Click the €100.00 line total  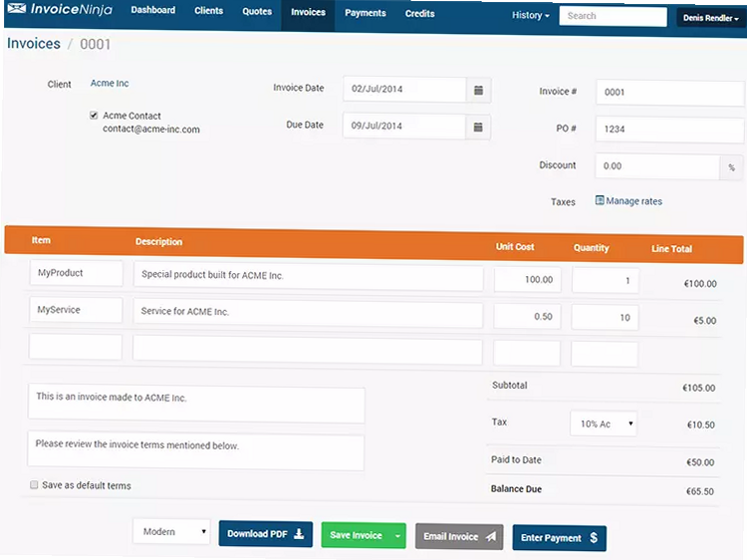[700, 284]
